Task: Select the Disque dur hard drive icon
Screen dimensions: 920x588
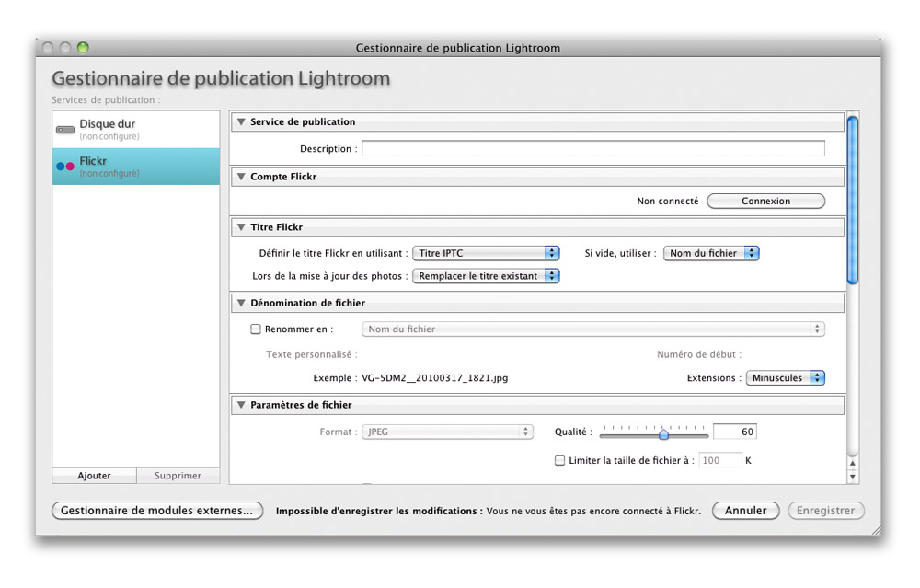Action: pos(65,130)
